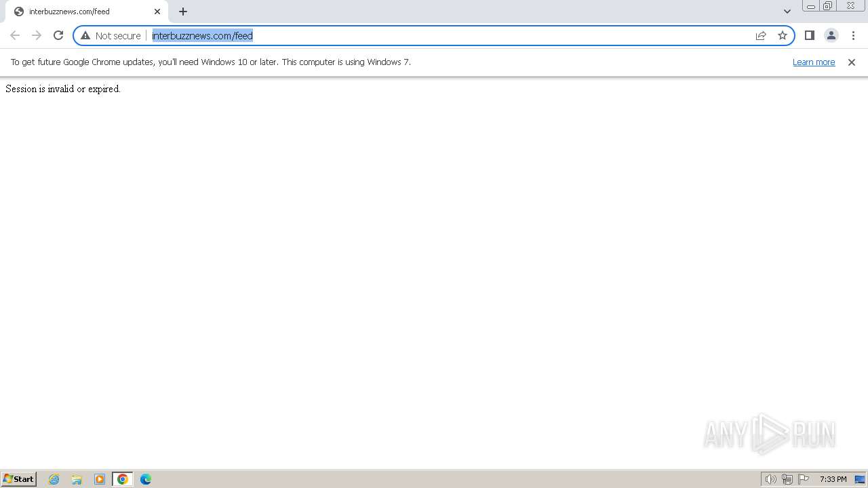Open a new tab with the plus button
This screenshot has height=488, width=868.
[x=183, y=12]
